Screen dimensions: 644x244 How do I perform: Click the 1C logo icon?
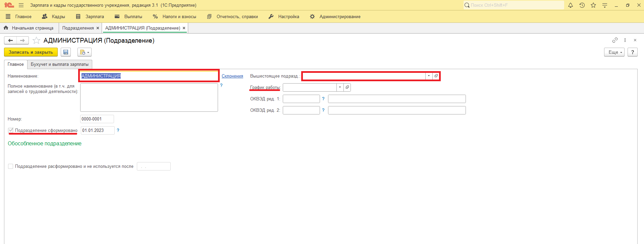click(9, 5)
